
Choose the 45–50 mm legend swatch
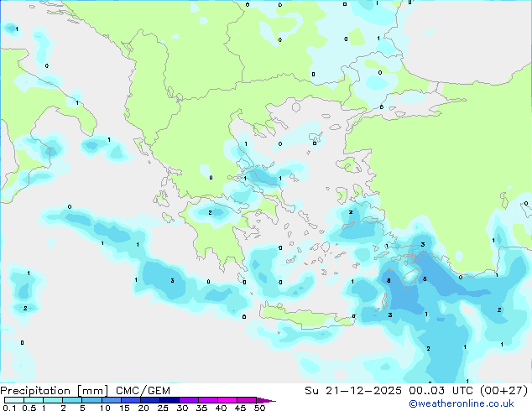(247, 400)
